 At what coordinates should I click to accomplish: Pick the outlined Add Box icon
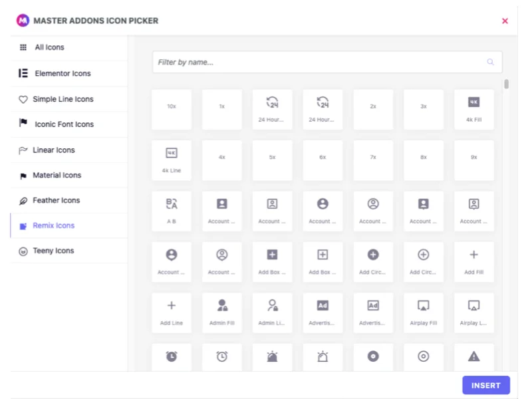coord(323,262)
